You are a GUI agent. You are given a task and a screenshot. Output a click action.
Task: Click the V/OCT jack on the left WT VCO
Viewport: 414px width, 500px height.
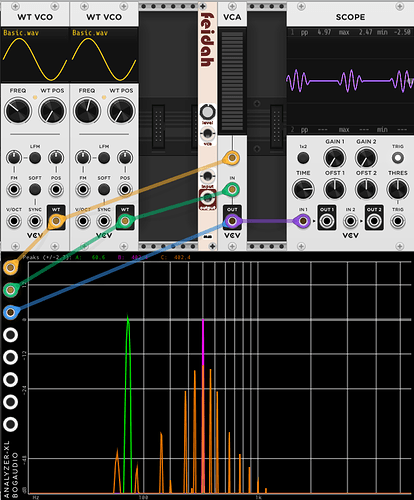click(x=14, y=221)
